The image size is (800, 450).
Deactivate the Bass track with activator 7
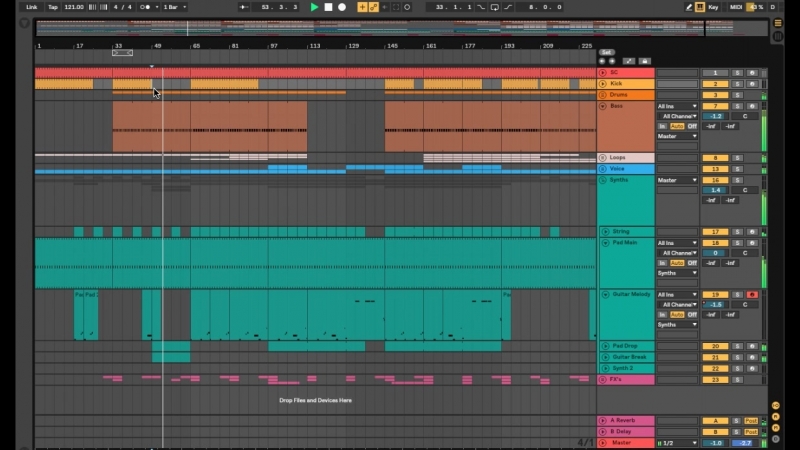(715, 106)
